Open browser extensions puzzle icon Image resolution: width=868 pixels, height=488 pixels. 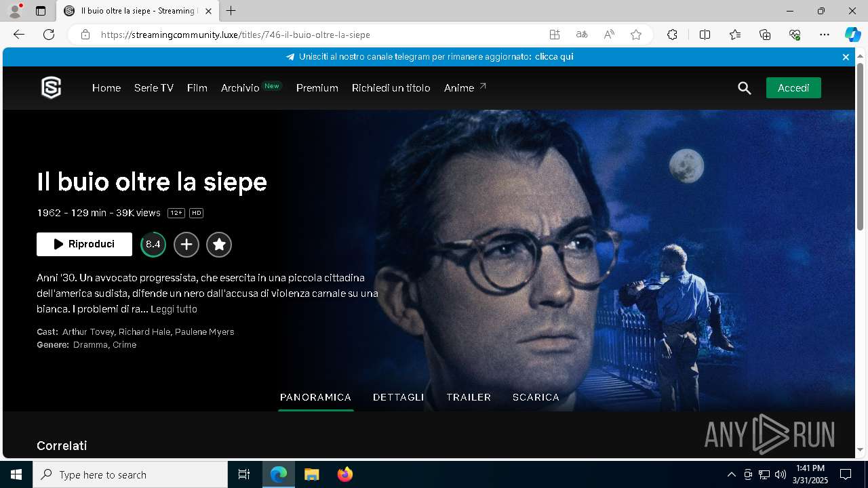tap(672, 35)
